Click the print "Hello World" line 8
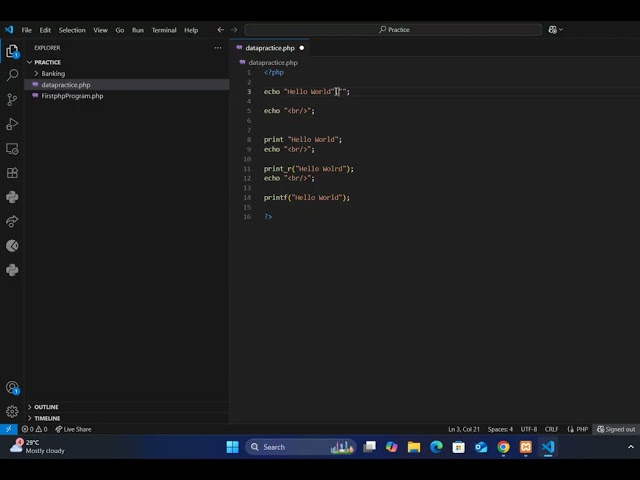This screenshot has width=640, height=480. tap(302, 140)
